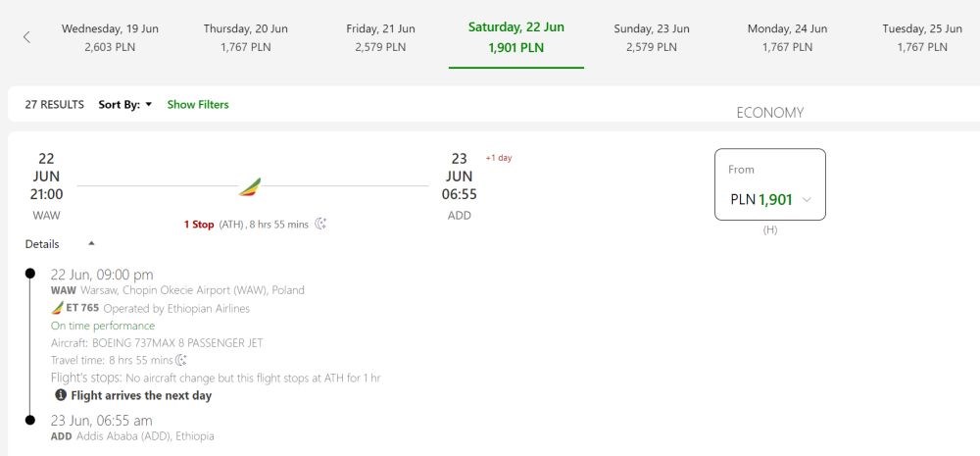Click Show Filters link
Viewport: 980px width, 456px height.
pyautogui.click(x=198, y=105)
